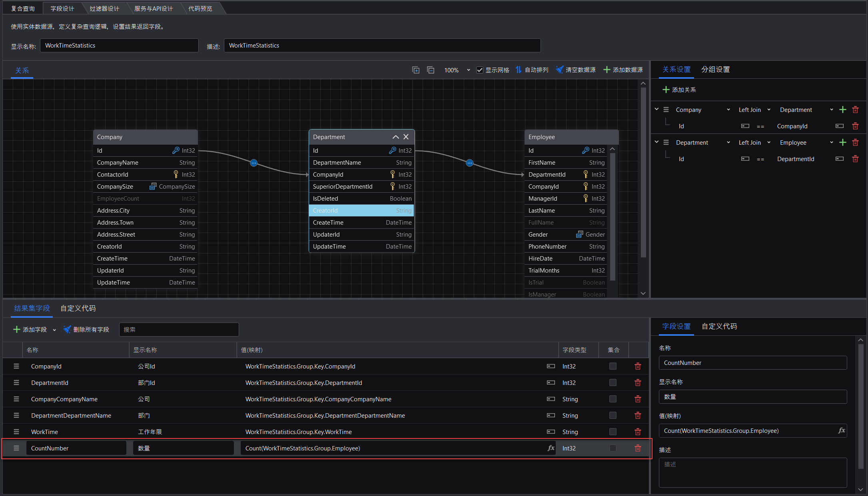Click the 添加数据源 button

[x=623, y=70]
